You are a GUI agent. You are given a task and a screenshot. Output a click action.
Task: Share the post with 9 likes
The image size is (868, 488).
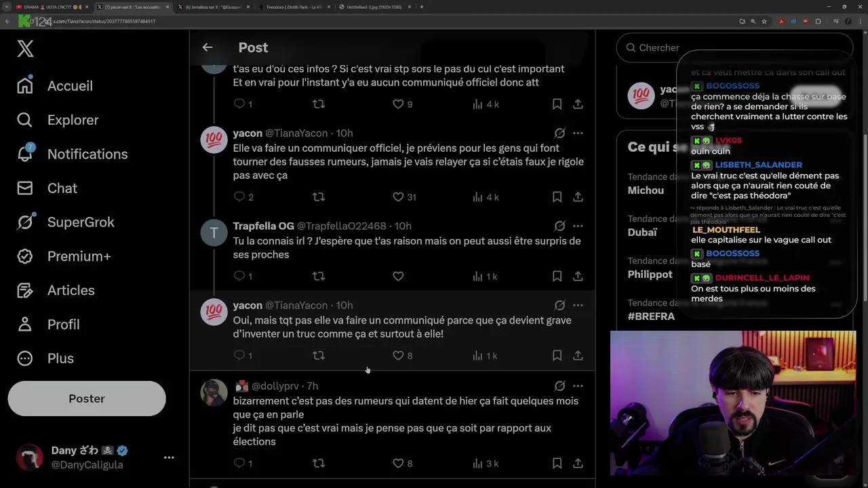(578, 104)
